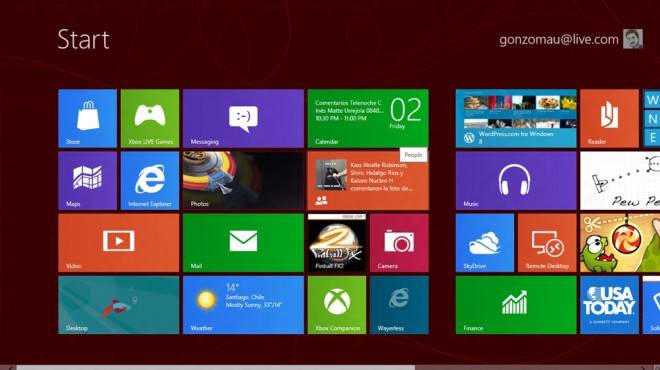Open the Calendar tile showing Friday 02
The height and width of the screenshot is (370, 660).
368,118
